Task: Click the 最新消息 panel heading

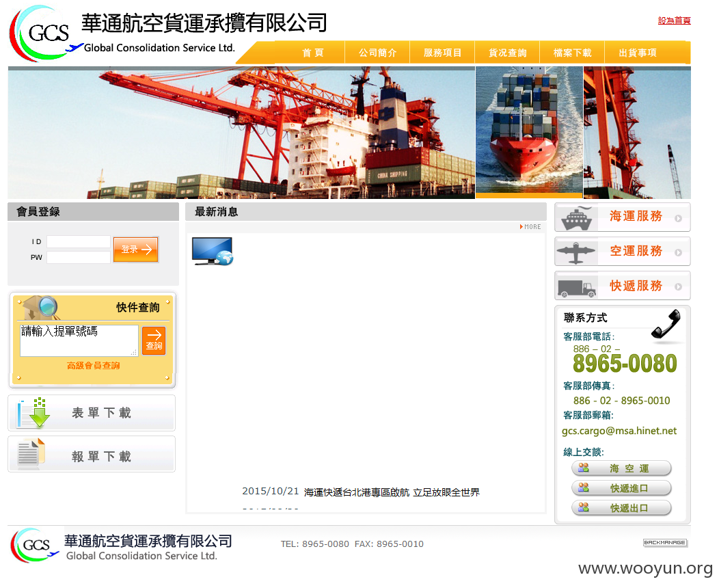Action: [x=217, y=212]
